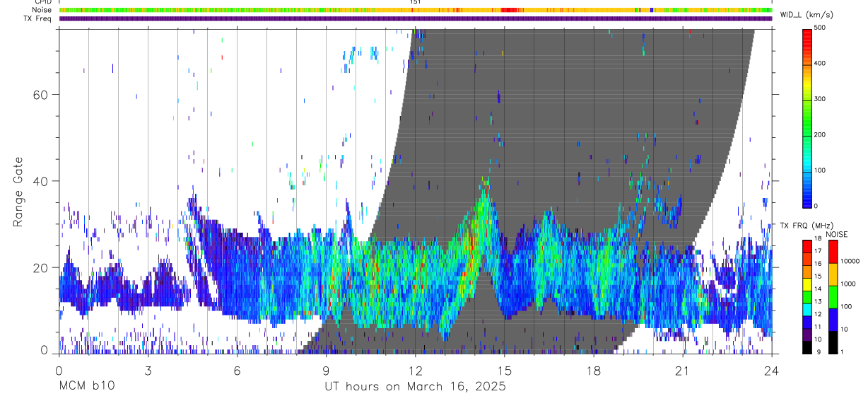Click the '14' TX frequency scale label
Viewport: 868px width, 401px height.
coord(818,289)
